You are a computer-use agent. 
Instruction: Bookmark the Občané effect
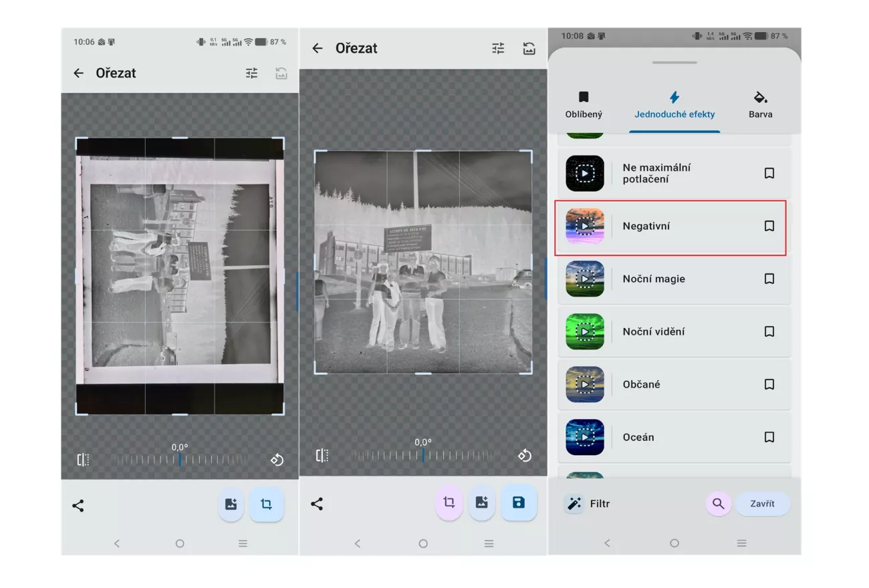point(769,384)
